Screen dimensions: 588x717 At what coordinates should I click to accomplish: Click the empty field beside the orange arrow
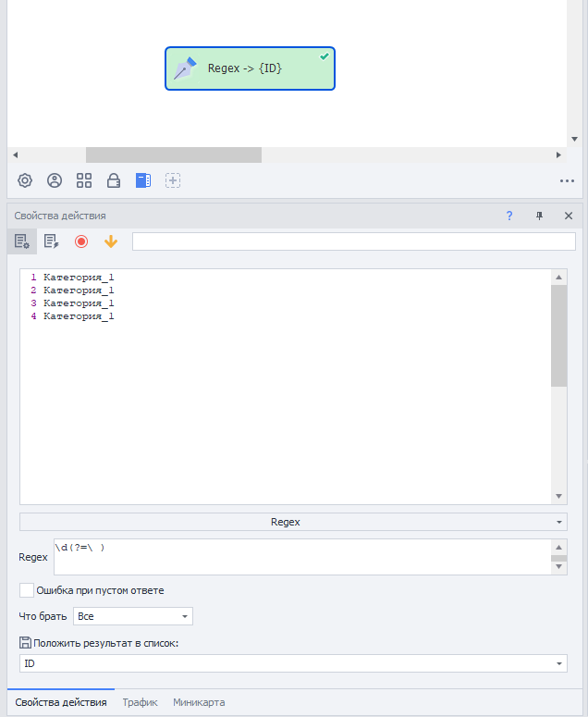pos(354,241)
